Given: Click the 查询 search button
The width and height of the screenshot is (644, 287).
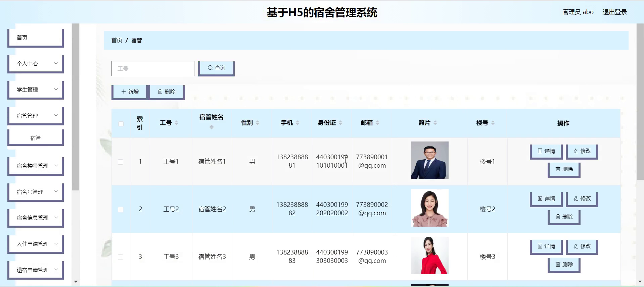Looking at the screenshot, I should coord(216,68).
